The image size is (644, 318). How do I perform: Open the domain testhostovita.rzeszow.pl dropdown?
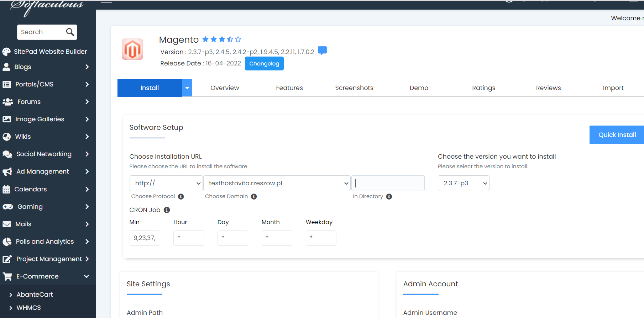[x=277, y=183]
